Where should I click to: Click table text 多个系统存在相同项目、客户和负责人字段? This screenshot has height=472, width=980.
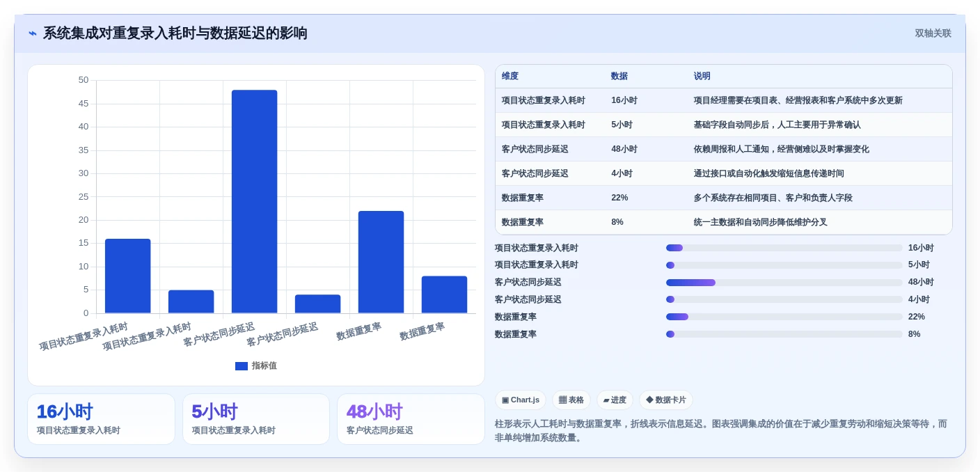(773, 198)
